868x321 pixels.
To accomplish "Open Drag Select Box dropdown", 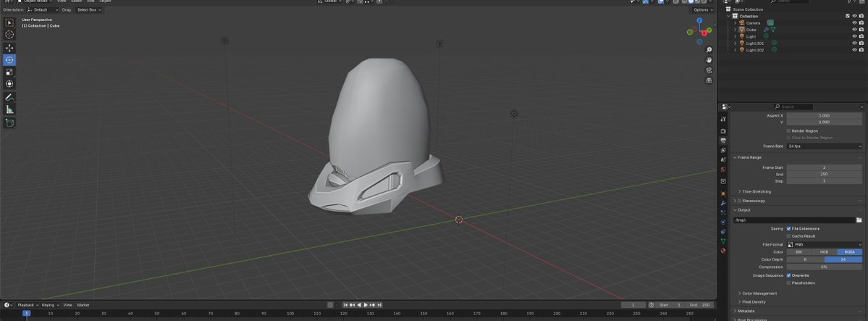I will tap(88, 10).
